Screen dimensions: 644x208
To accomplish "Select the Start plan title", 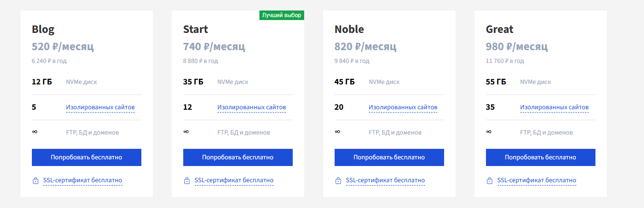I will [x=196, y=29].
